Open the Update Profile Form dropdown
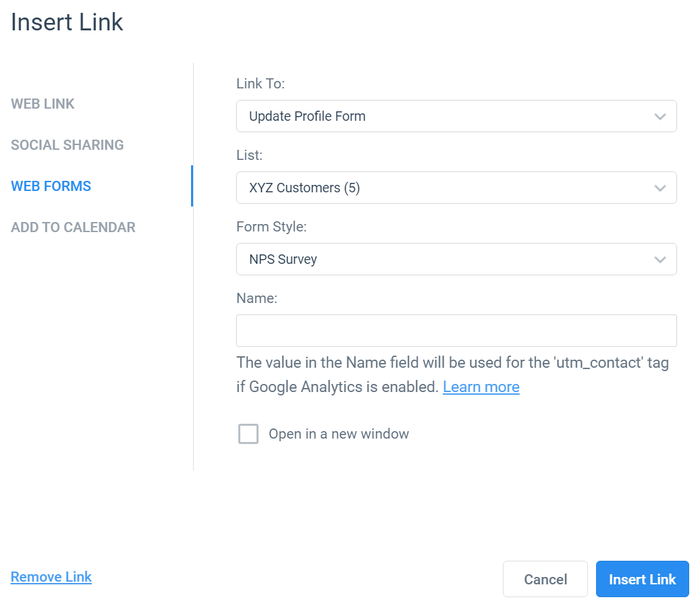The image size is (700, 610). tap(456, 116)
